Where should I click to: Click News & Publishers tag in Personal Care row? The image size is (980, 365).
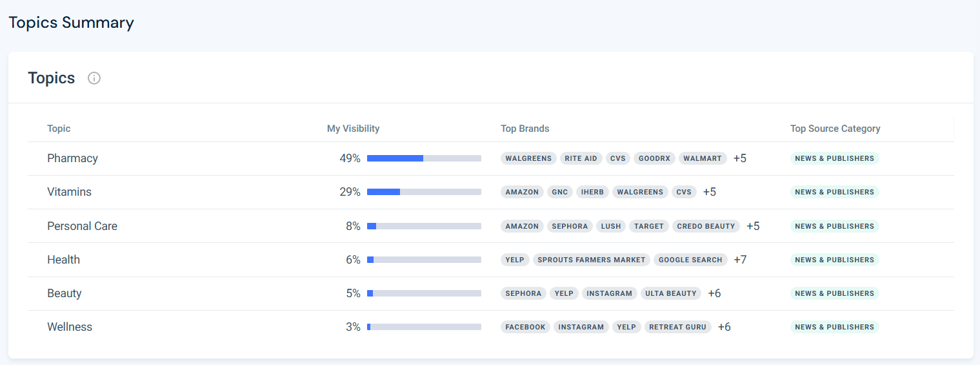tap(834, 226)
